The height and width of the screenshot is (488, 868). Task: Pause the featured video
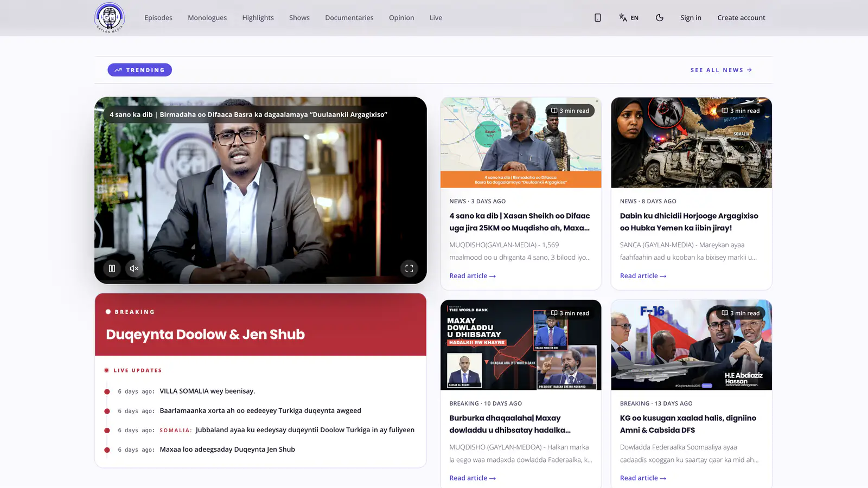coord(112,268)
